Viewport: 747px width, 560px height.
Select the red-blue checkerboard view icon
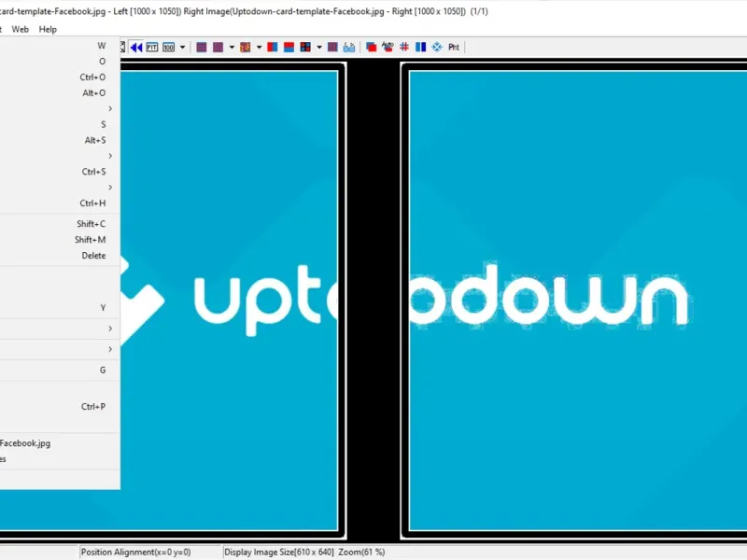coord(305,48)
